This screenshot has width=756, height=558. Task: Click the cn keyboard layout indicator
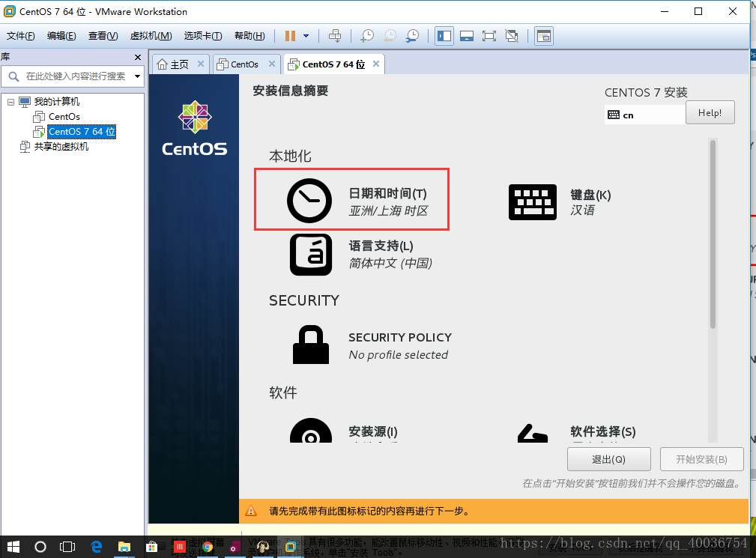(x=644, y=115)
